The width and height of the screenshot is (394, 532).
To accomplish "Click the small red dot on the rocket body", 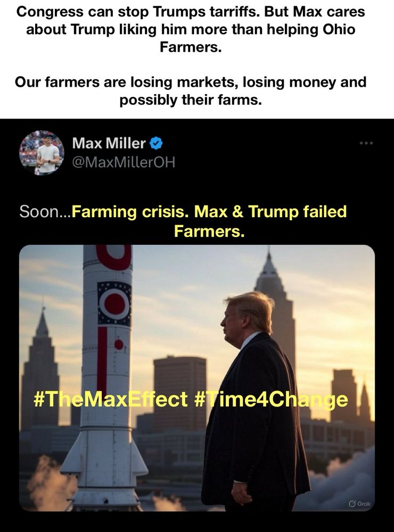I will [x=119, y=344].
